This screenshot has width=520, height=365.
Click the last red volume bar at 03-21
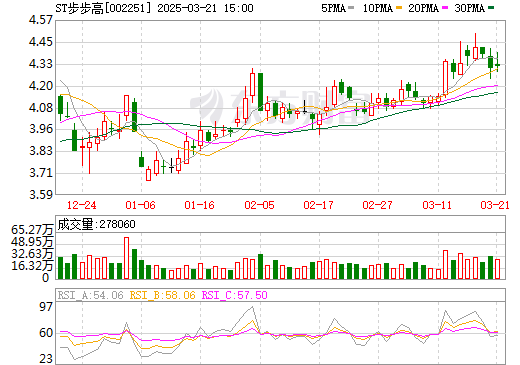pyautogui.click(x=497, y=269)
